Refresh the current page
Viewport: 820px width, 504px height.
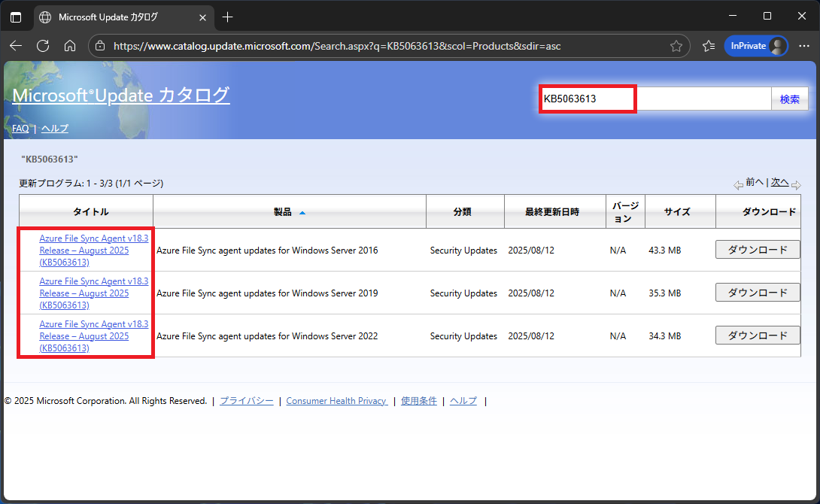tap(43, 46)
